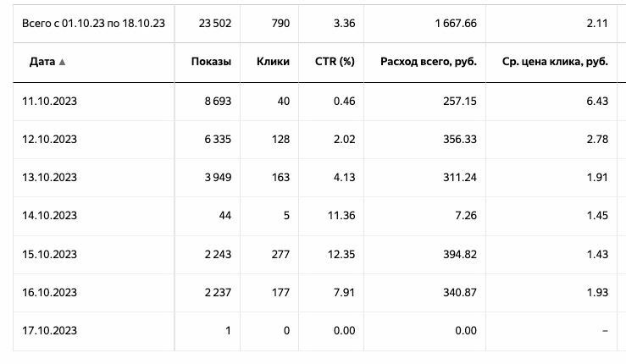Click the sort arrow next to Дата
This screenshot has height=364, width=626.
click(x=63, y=62)
